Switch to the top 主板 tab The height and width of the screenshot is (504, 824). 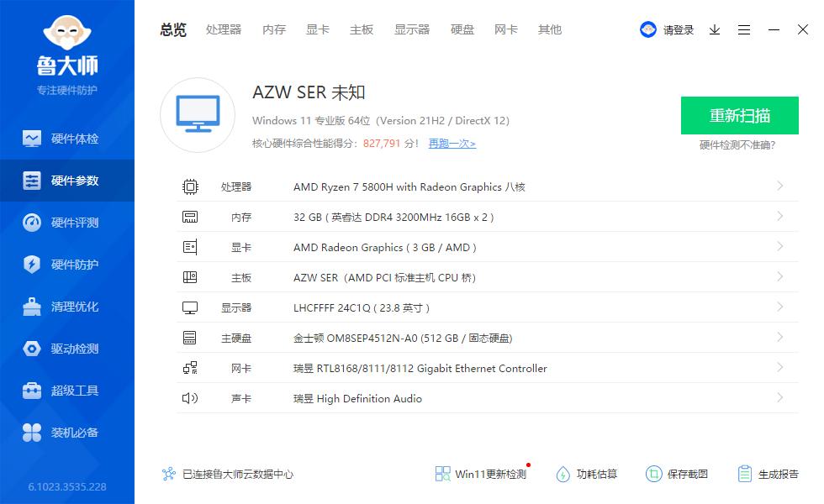(x=362, y=30)
